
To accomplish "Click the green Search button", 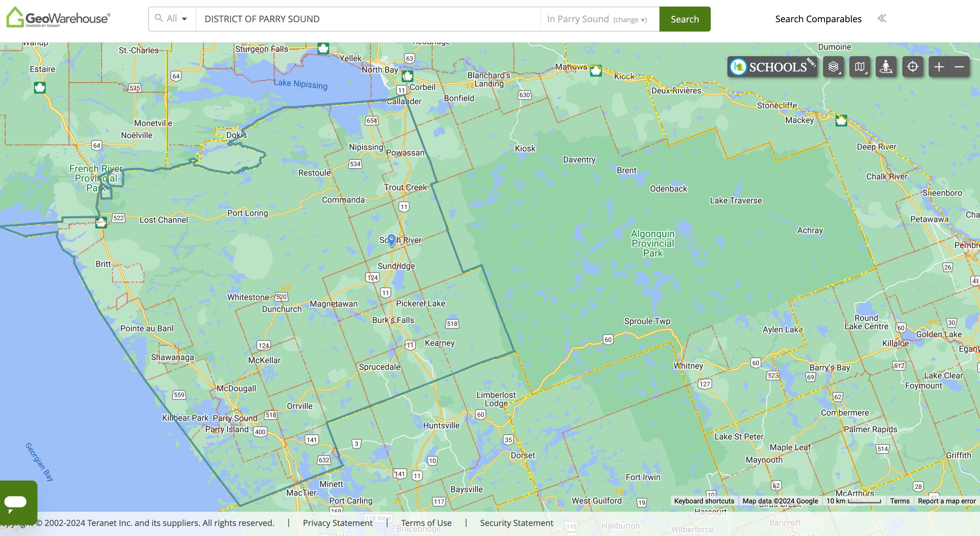I will [x=685, y=19].
